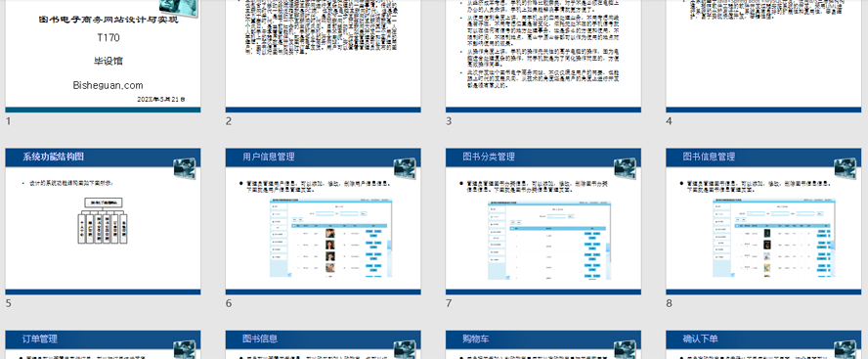Click the book list screenshot in slide 8
This screenshot has width=868, height=359.
pos(773,238)
